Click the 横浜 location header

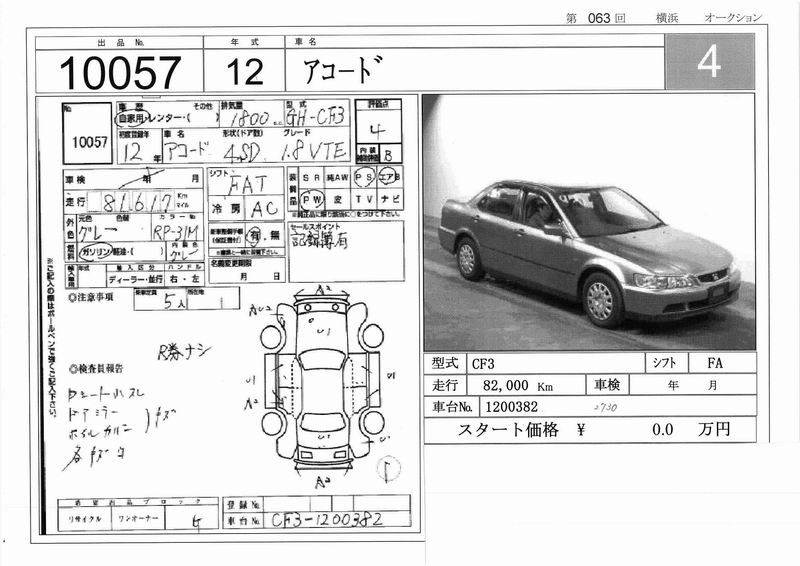click(x=666, y=18)
